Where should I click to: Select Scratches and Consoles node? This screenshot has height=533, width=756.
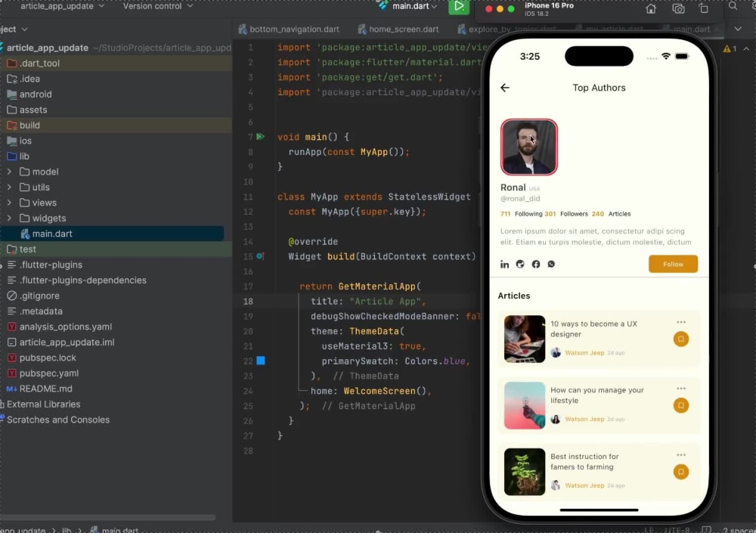point(57,420)
